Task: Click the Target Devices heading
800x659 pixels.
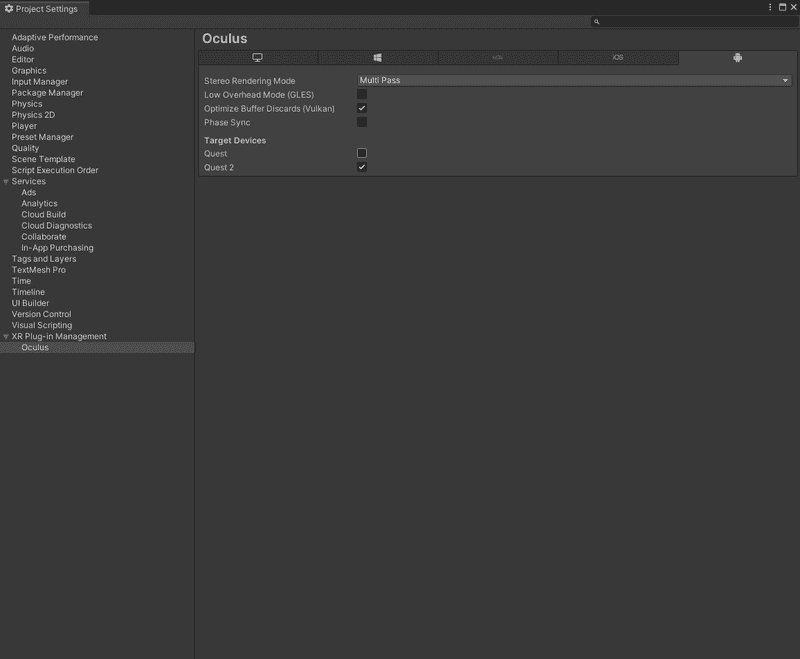Action: click(235, 140)
